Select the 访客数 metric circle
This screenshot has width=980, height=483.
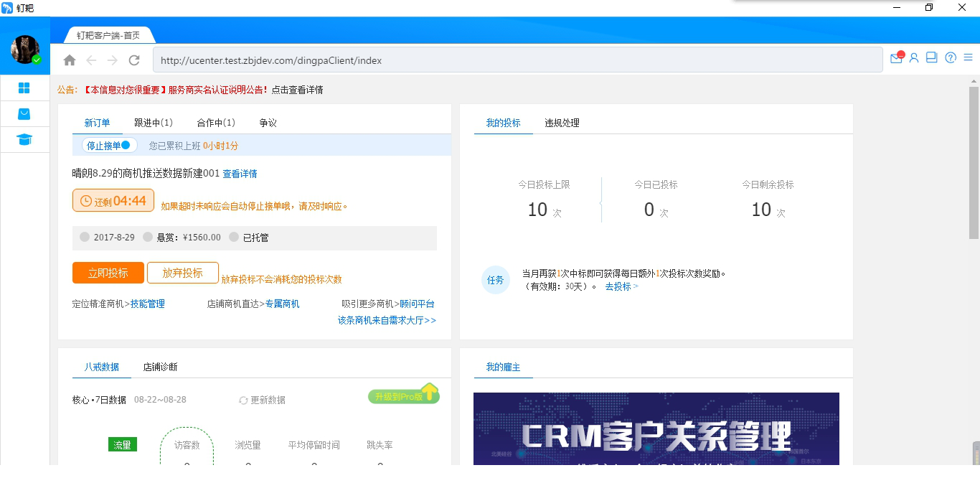pos(187,446)
